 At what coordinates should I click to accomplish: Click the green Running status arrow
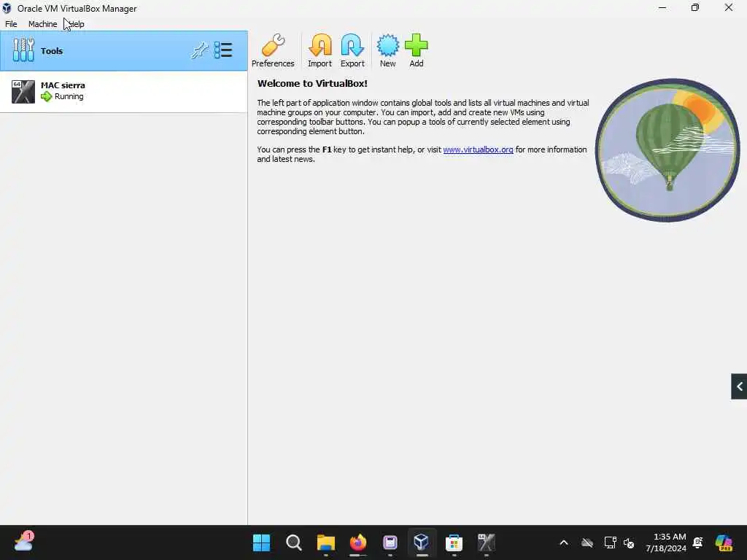click(x=46, y=97)
